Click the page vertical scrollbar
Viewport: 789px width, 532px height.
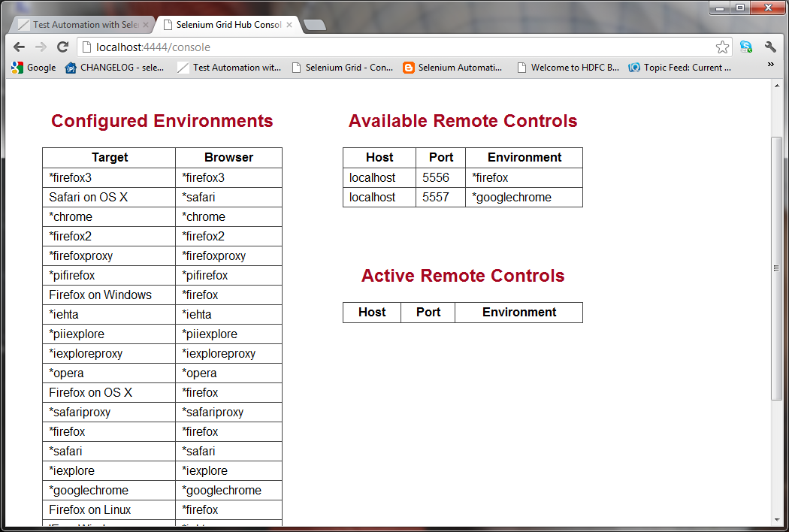(x=776, y=267)
